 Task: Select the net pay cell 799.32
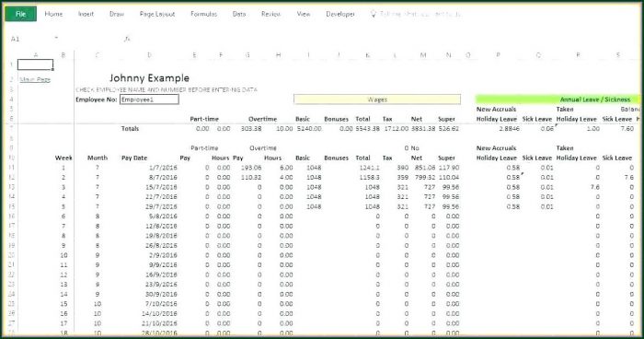[x=425, y=177]
